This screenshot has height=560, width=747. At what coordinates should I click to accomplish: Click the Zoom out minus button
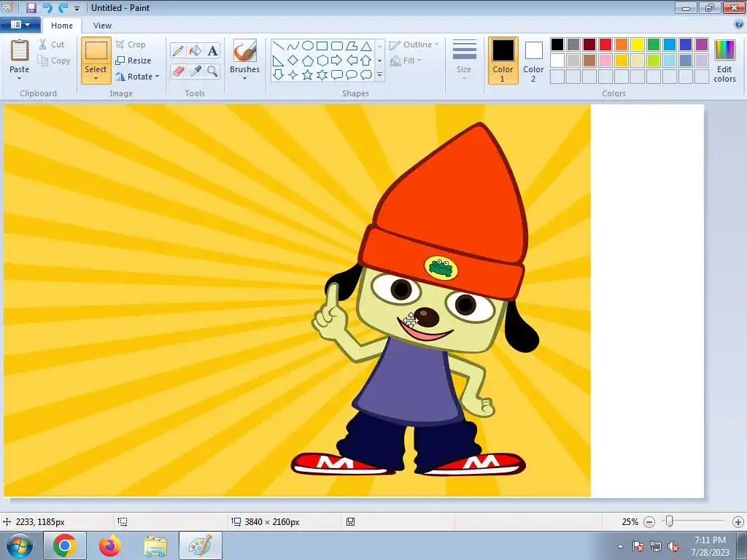point(649,522)
